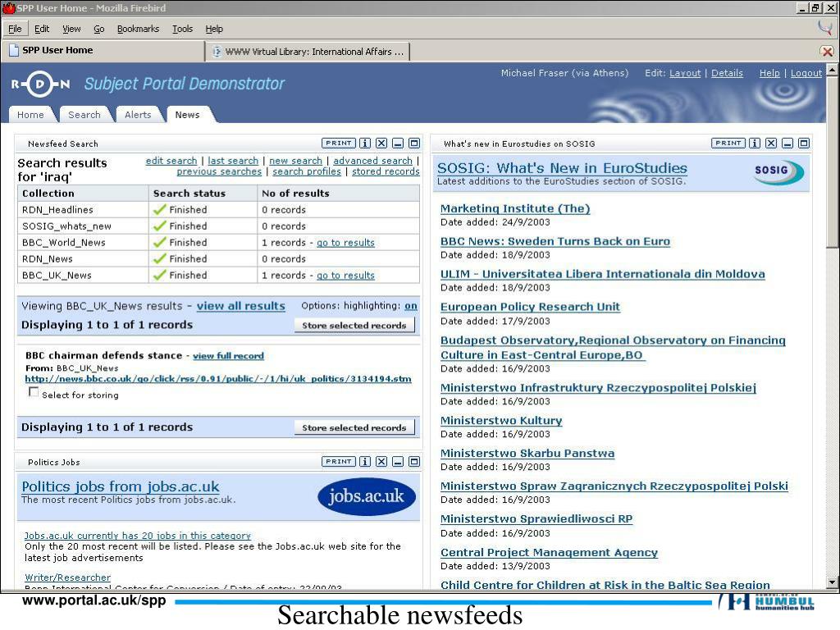Open the Details link in header
The image size is (840, 630).
(x=727, y=73)
